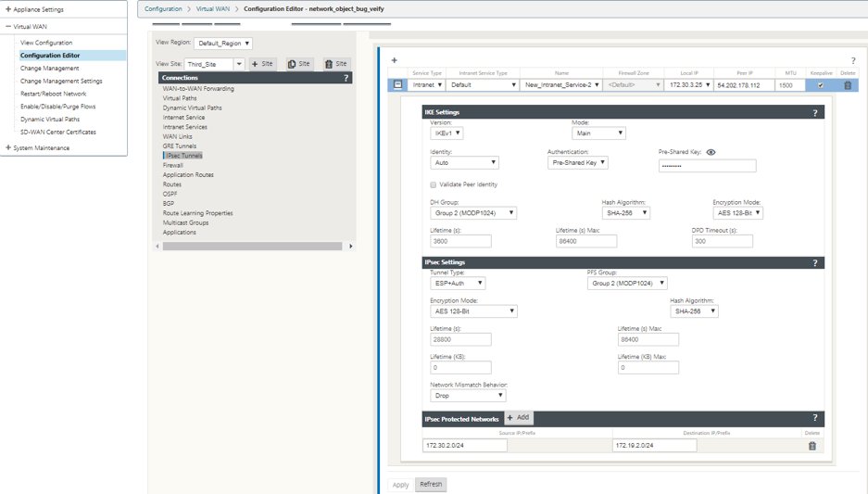868x494 pixels.
Task: Open help for IPsec Protected Networks section
Action: point(815,418)
